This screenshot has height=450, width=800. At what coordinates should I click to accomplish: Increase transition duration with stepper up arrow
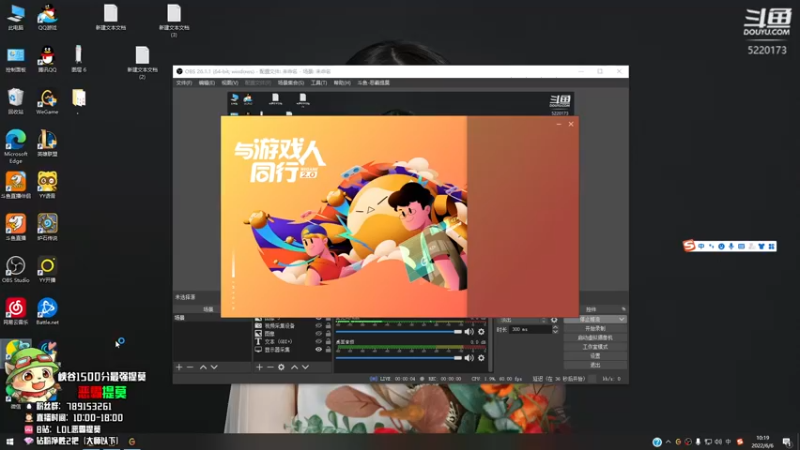555,328
